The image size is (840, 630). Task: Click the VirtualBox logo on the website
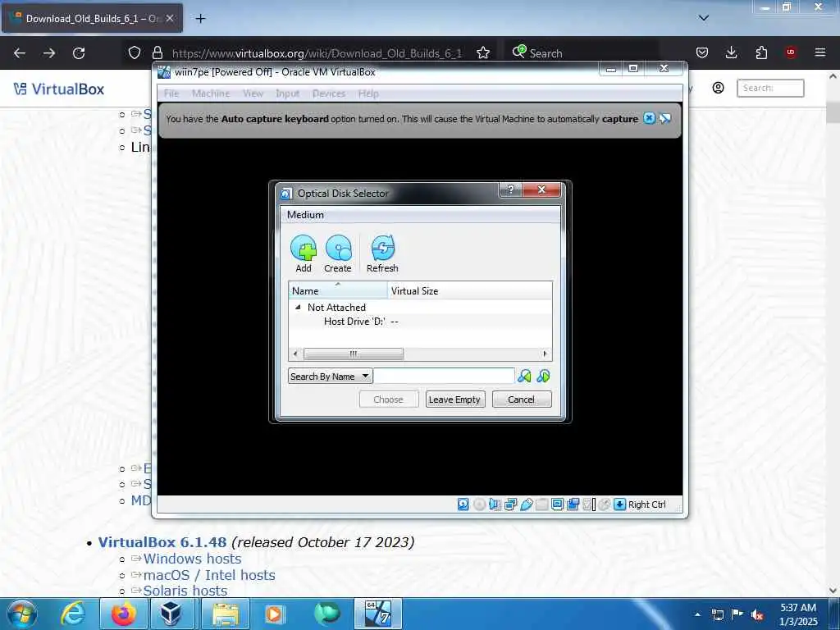(59, 89)
